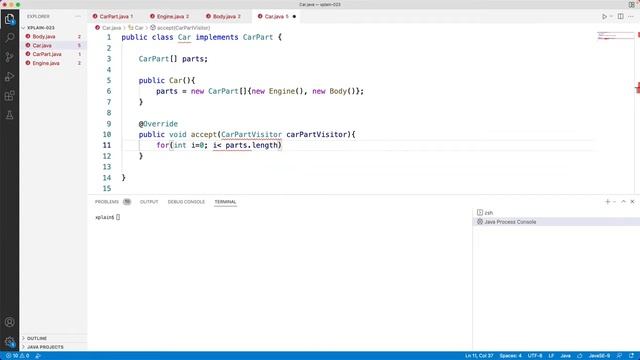Screen dimensions: 640x360
Task: Click the Java language status icon
Action: (580, 356)
